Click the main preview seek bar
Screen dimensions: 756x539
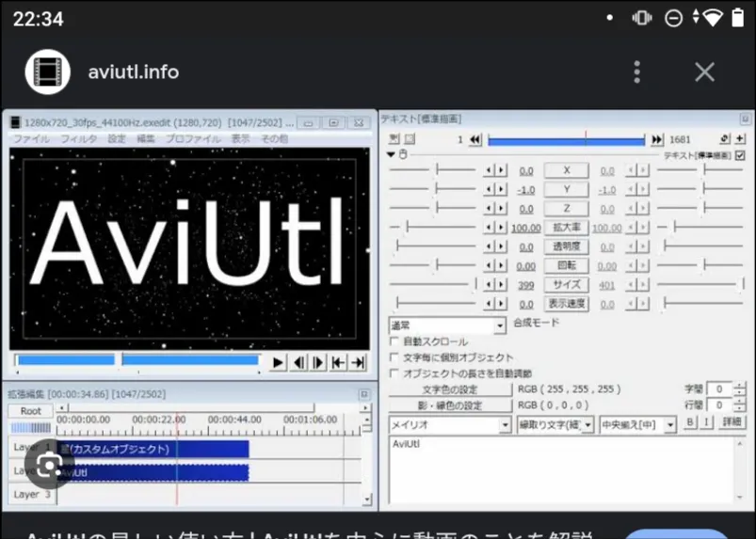click(137, 360)
